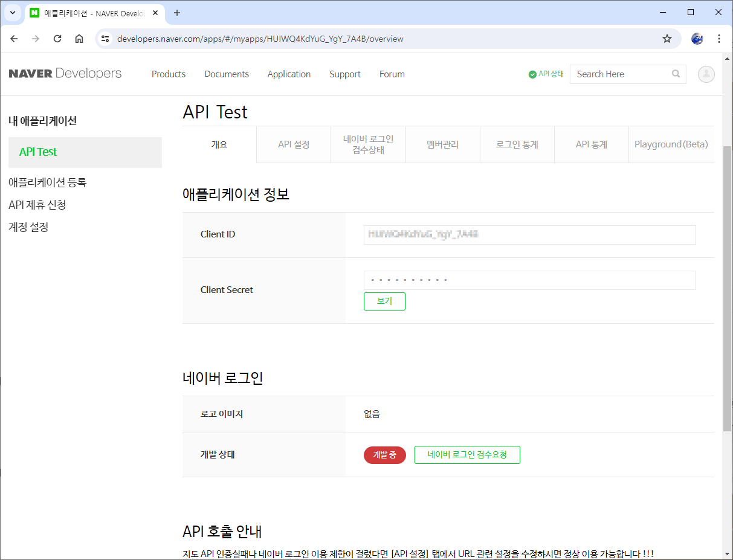Click the 내 애플리케이션 sidebar heading
This screenshot has width=733, height=560.
43,121
